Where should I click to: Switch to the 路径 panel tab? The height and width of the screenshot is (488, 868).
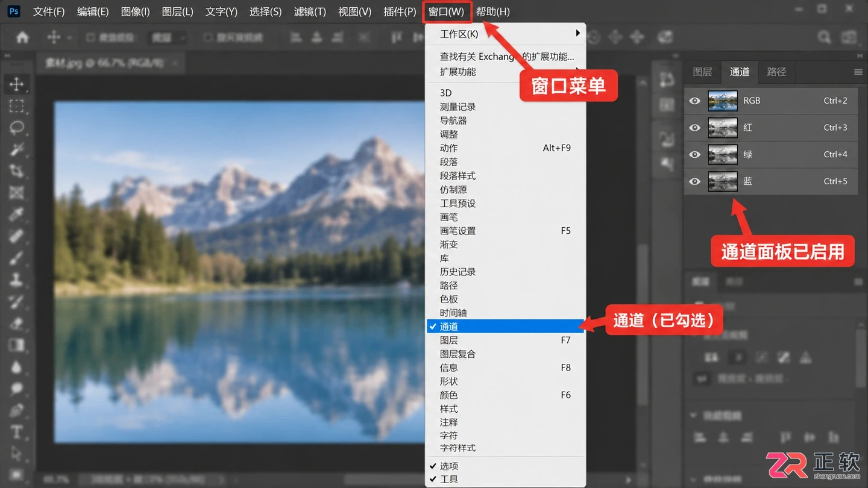(776, 72)
